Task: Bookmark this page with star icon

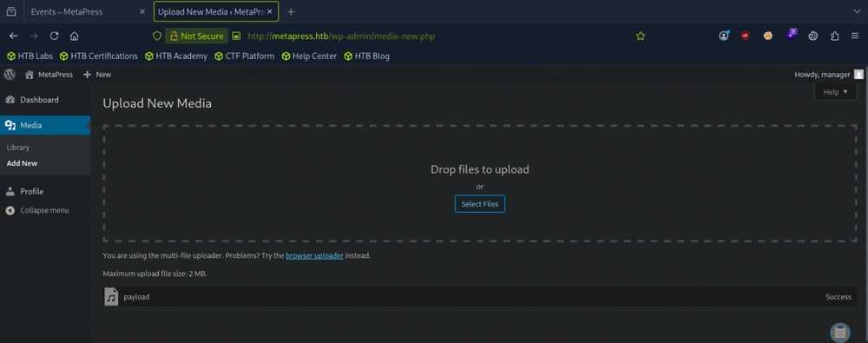Action: point(641,36)
